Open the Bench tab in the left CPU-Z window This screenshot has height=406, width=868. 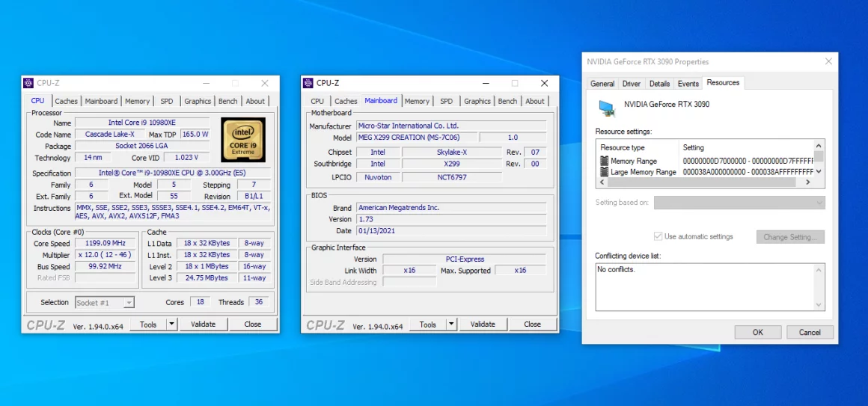(227, 101)
